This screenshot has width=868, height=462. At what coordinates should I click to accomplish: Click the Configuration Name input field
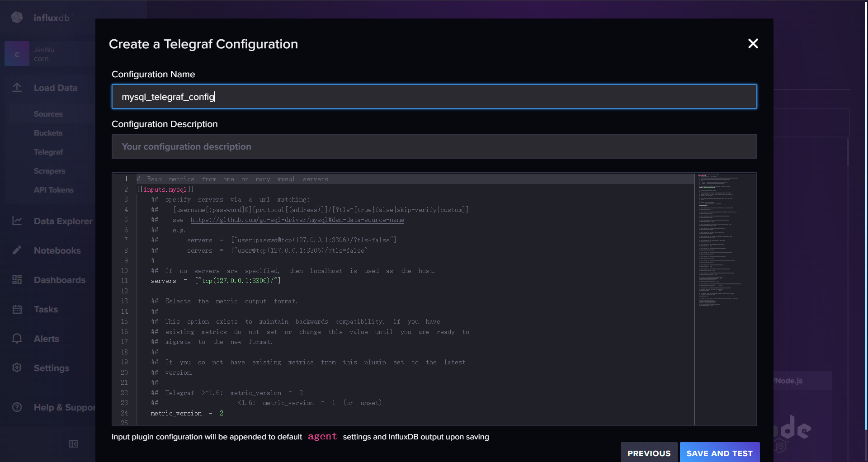[x=434, y=96]
